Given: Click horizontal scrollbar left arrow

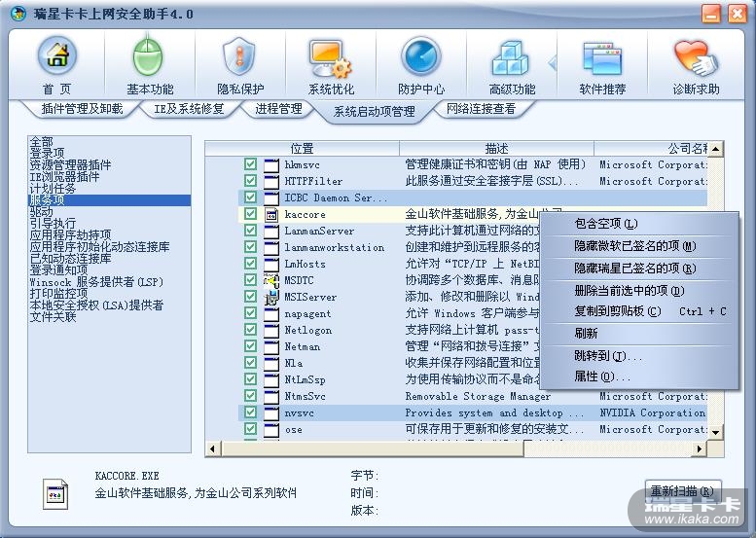Looking at the screenshot, I should click(x=213, y=448).
